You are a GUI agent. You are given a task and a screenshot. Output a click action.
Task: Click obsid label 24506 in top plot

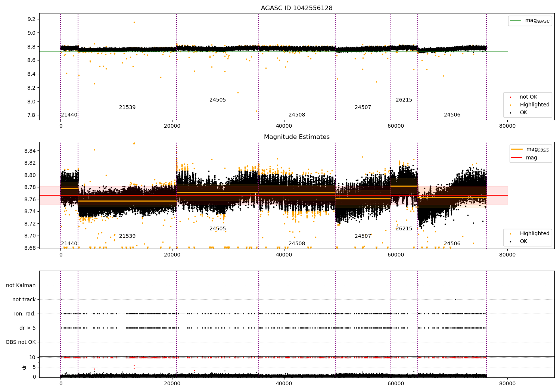[x=452, y=115]
